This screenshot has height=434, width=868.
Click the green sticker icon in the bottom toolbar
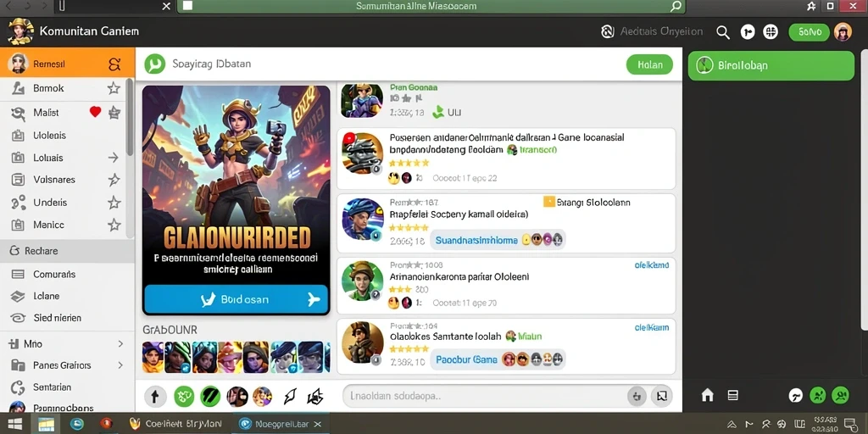point(184,396)
